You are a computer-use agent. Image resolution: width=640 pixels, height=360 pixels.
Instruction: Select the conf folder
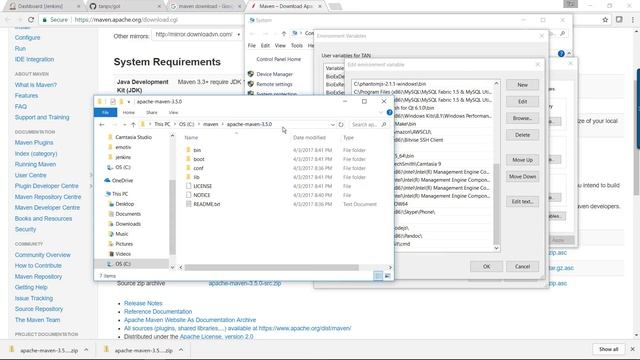coord(198,168)
